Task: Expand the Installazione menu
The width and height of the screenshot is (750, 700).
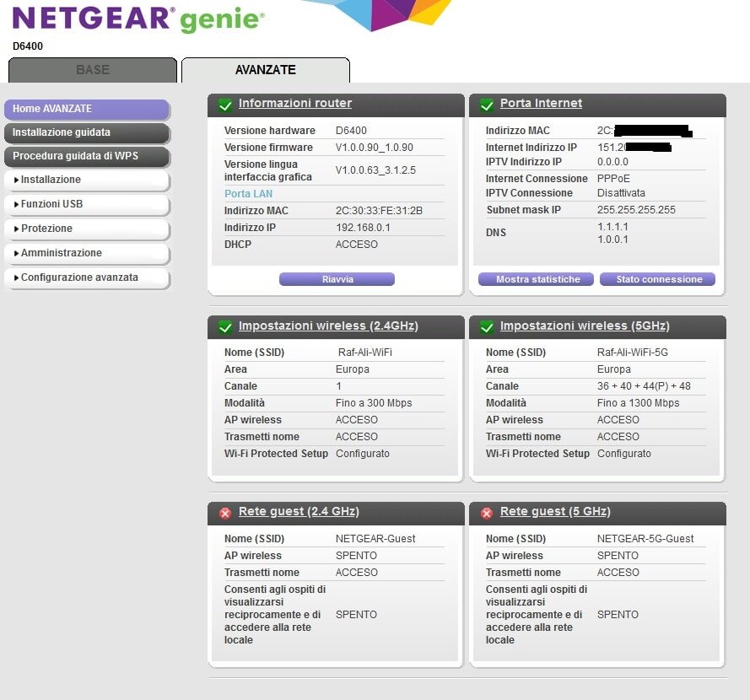Action: click(x=87, y=180)
